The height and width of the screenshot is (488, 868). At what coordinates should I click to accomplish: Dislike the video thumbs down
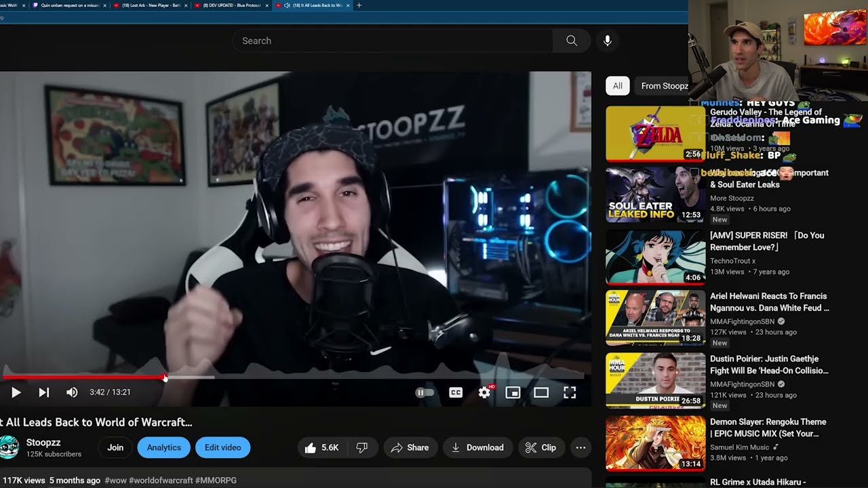click(362, 447)
